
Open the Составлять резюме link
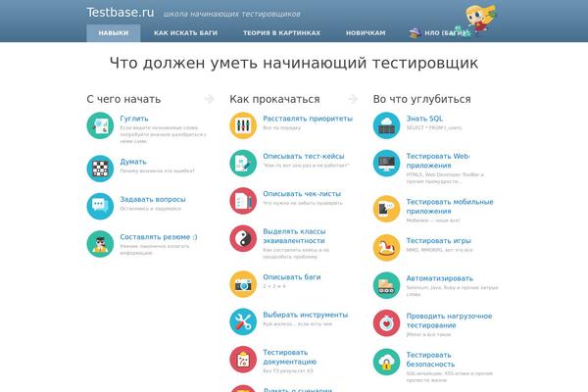pos(158,236)
